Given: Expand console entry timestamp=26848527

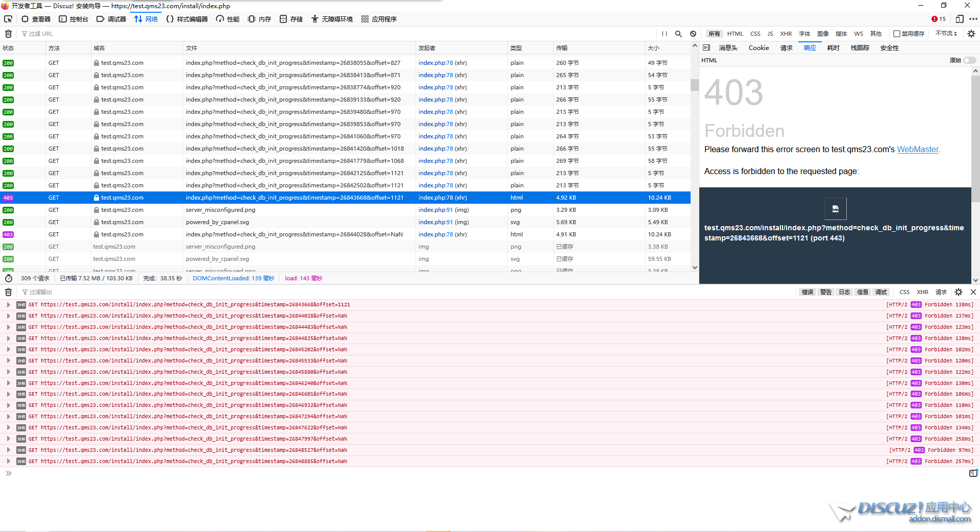Looking at the screenshot, I should coord(8,450).
